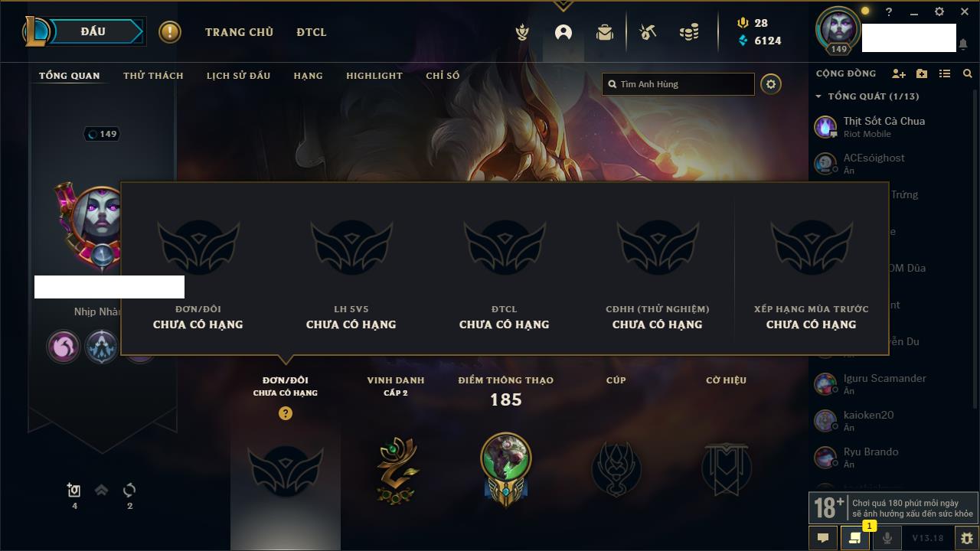Open the profile icon in top navigation

(x=563, y=33)
